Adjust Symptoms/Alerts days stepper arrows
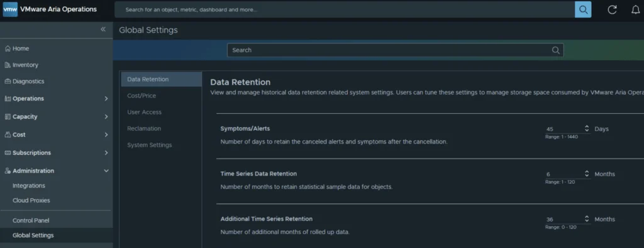Viewport: 644px width, 248px height. point(587,129)
